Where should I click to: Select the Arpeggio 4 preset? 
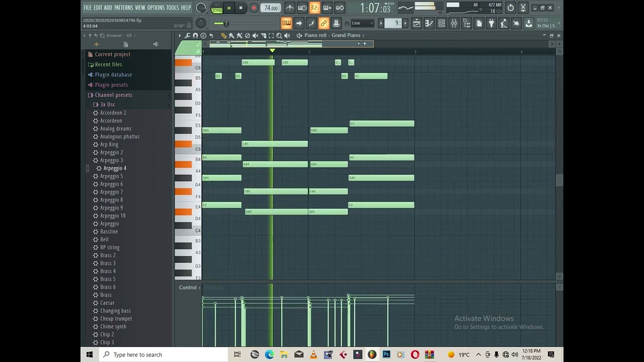click(115, 168)
